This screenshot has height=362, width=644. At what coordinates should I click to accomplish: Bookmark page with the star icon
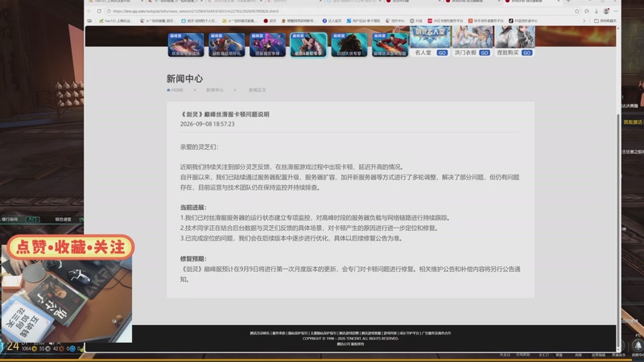tap(577, 11)
